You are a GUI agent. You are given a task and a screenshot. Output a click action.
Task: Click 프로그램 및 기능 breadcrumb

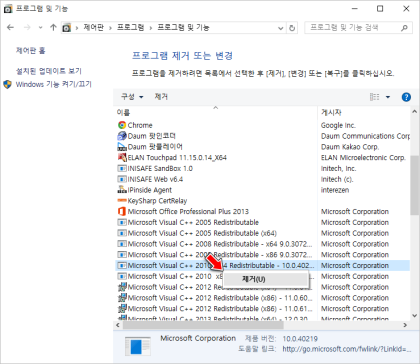(x=183, y=28)
